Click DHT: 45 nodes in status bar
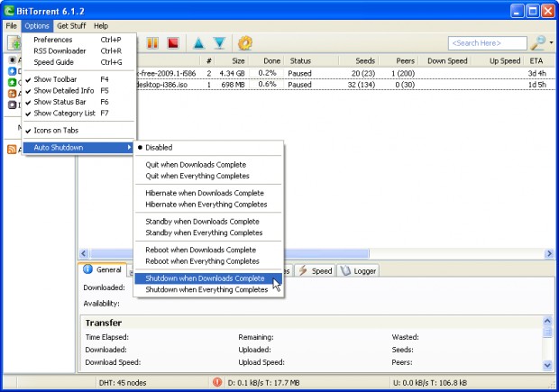Image resolution: width=559 pixels, height=392 pixels. click(x=123, y=383)
